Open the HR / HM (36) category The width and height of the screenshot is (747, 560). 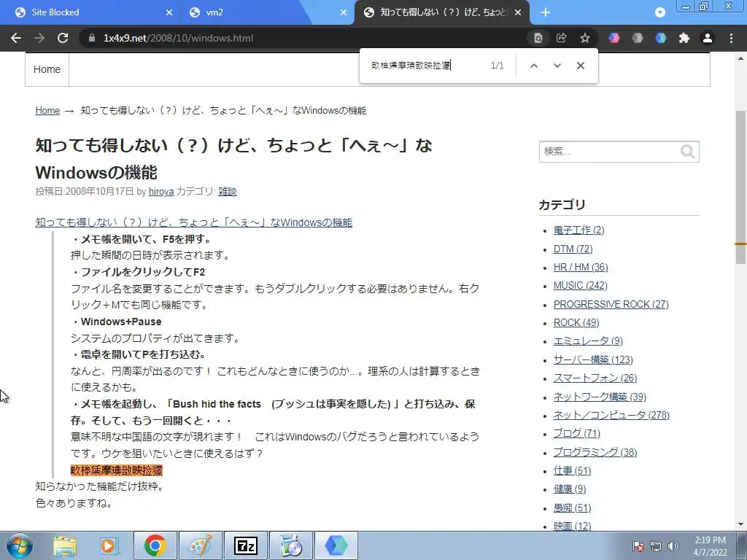(x=581, y=267)
